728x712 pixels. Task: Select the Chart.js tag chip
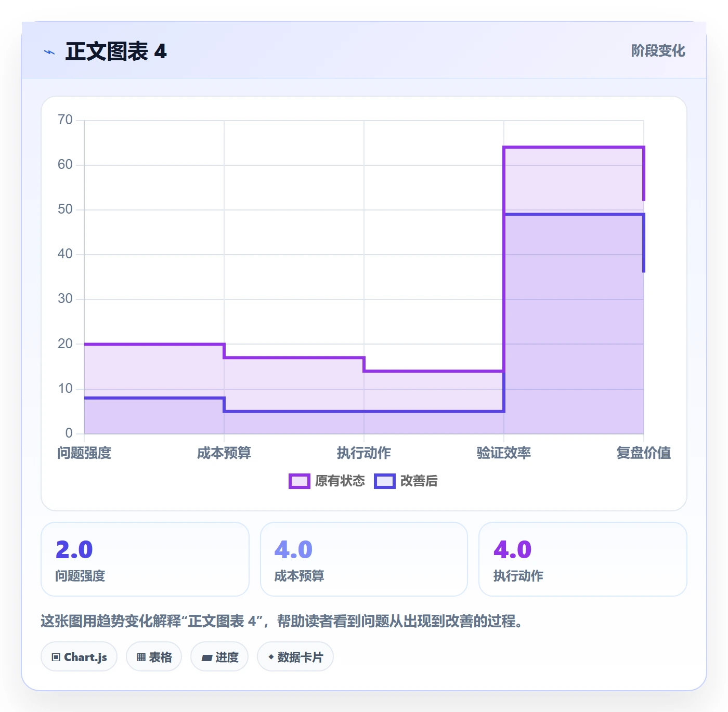pyautogui.click(x=79, y=657)
